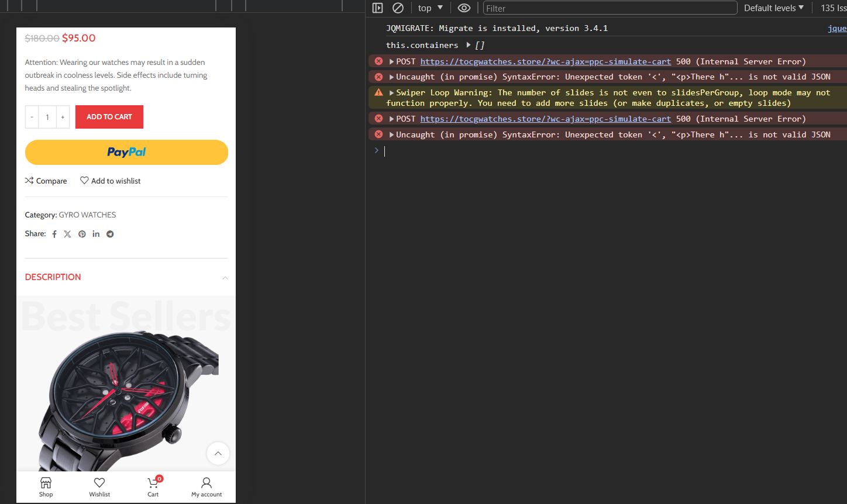This screenshot has width=847, height=504.
Task: Click the $95.00 sale price
Action: coord(79,38)
